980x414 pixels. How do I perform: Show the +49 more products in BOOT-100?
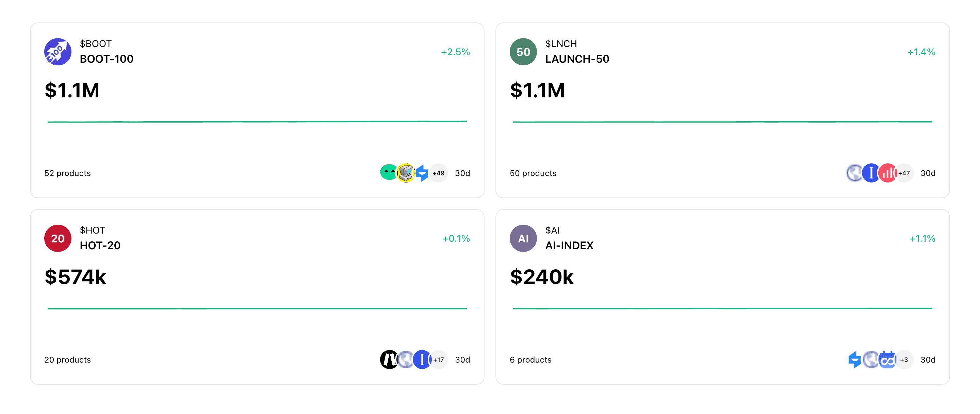(x=438, y=173)
